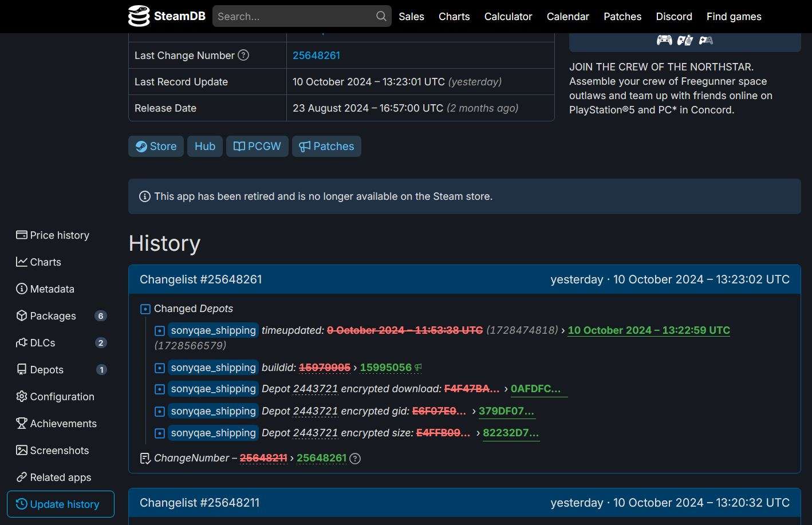812x525 pixels.
Task: Click the Last Record Update timestamp value
Action: [x=369, y=82]
